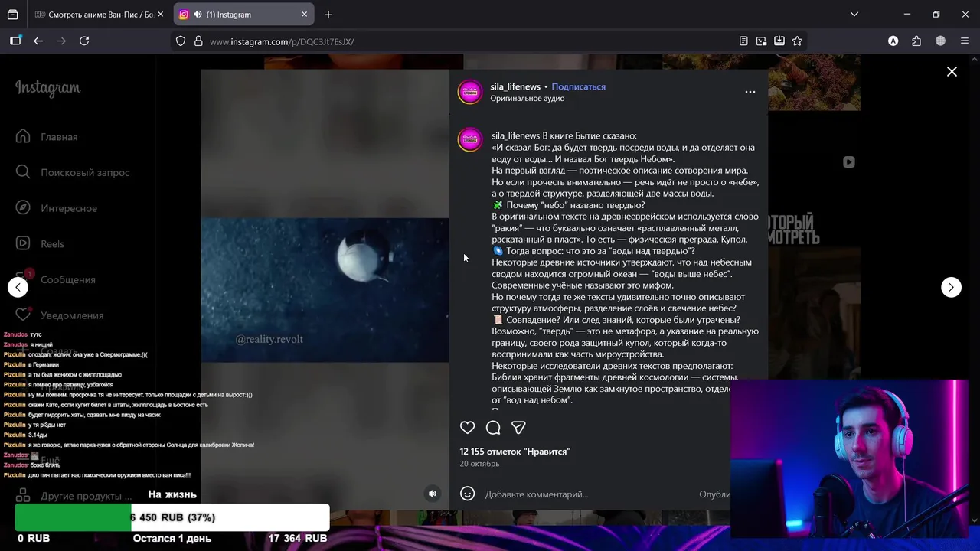Click the 20 октября date link

pyautogui.click(x=479, y=464)
